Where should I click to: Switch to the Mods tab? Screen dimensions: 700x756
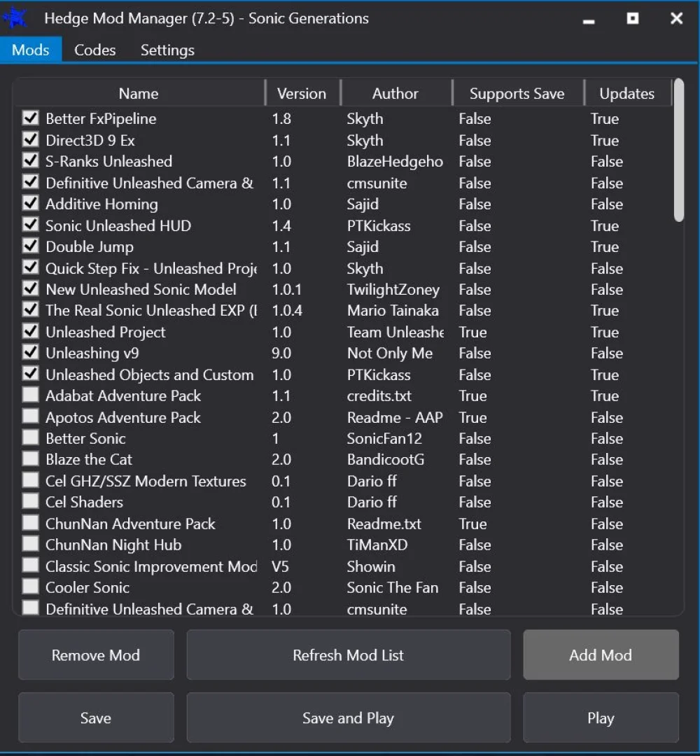click(x=31, y=50)
